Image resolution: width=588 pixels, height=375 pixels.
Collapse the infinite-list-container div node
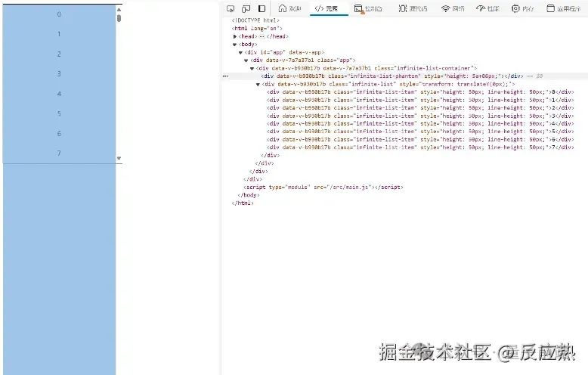pos(252,68)
